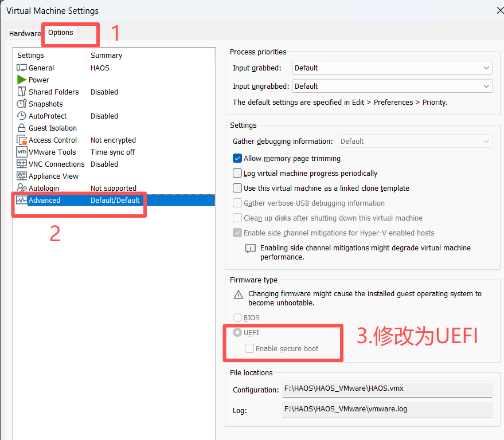The image size is (504, 440).
Task: Uncheck Allow memory page trimming
Action: (237, 158)
